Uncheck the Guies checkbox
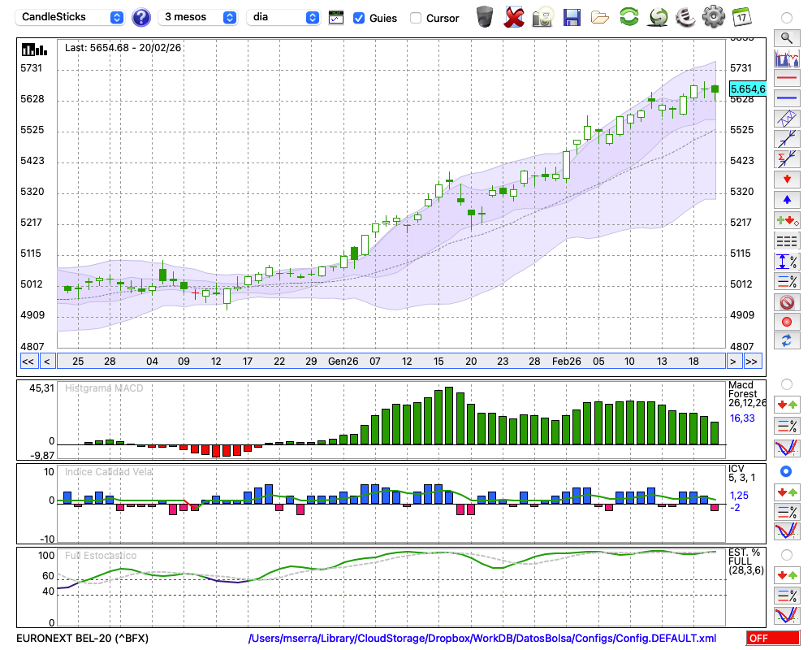This screenshot has height=650, width=812. tap(359, 18)
